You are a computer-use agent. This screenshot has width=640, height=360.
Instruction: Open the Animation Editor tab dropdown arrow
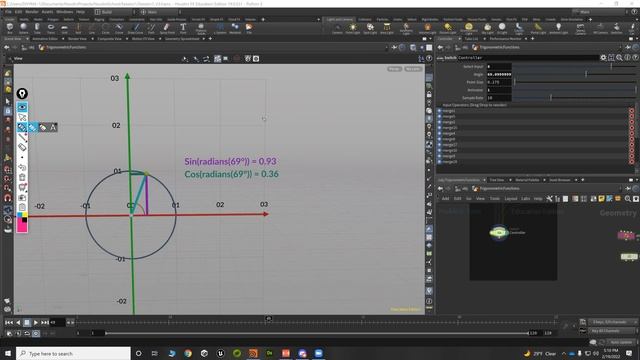tap(63, 39)
